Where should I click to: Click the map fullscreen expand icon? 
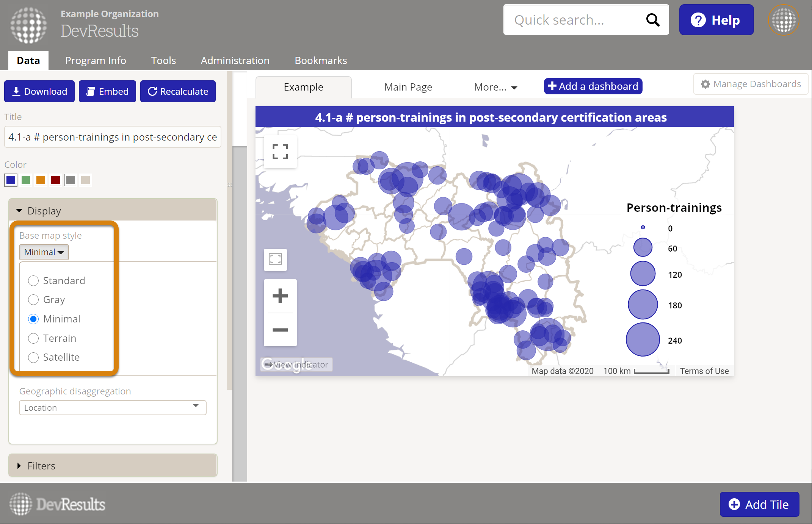[x=280, y=152]
